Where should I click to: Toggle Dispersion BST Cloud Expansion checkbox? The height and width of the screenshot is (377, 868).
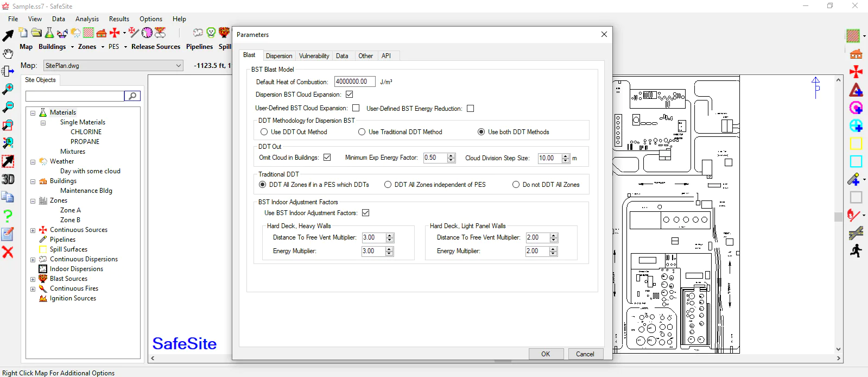pos(350,95)
